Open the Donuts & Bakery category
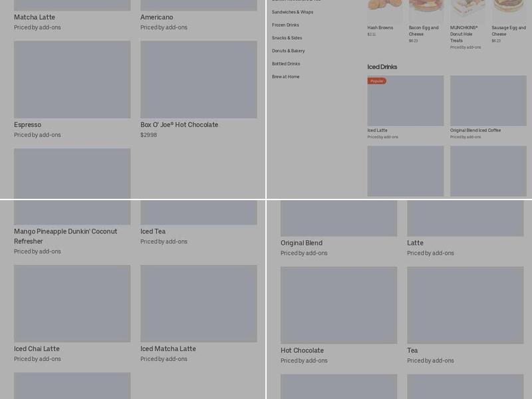Viewport: 532px width, 399px height. (289, 51)
